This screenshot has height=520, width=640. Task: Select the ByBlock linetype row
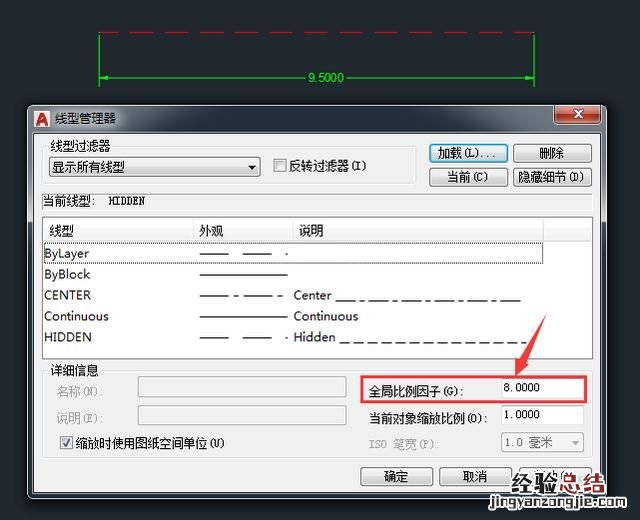click(x=293, y=274)
